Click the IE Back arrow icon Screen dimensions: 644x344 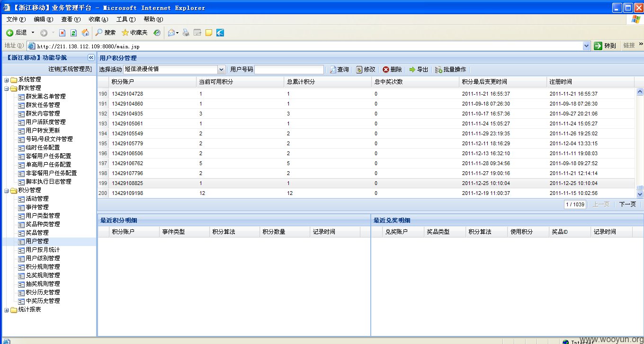click(9, 33)
